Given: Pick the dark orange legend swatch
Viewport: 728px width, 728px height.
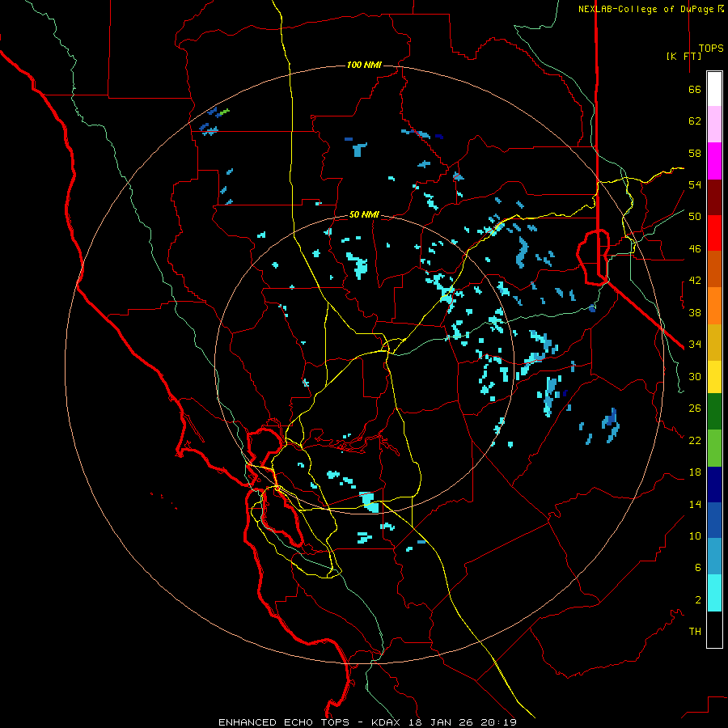Looking at the screenshot, I should (x=714, y=269).
